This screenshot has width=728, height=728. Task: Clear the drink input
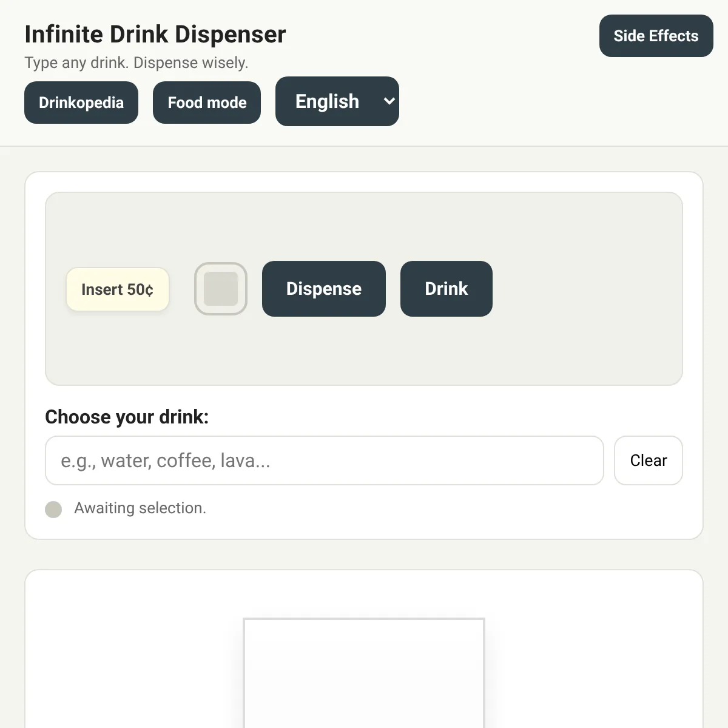pyautogui.click(x=648, y=460)
